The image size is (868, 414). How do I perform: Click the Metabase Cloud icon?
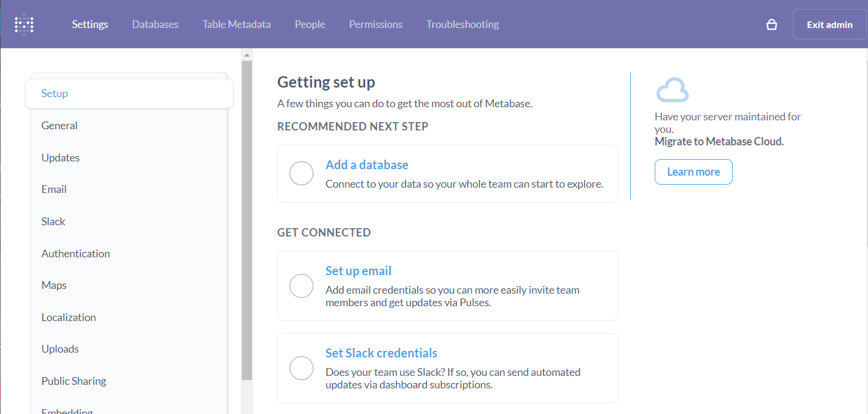672,90
